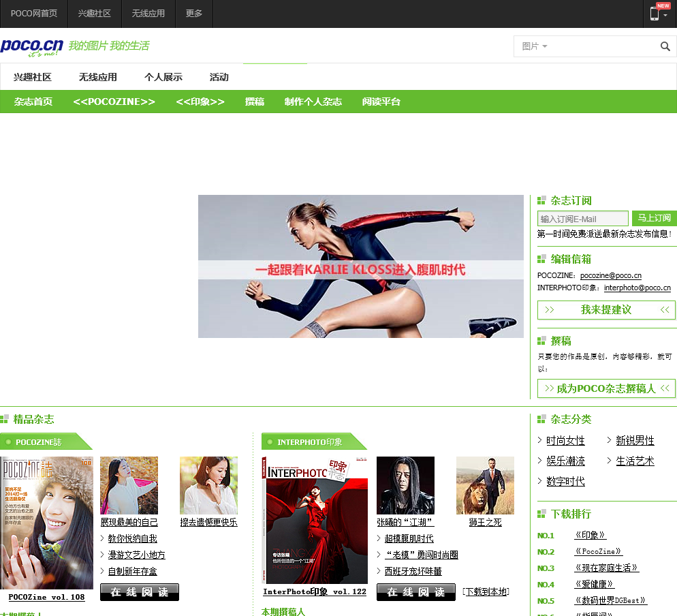Click the 我来提建议 button
The height and width of the screenshot is (616, 677).
[x=606, y=310]
